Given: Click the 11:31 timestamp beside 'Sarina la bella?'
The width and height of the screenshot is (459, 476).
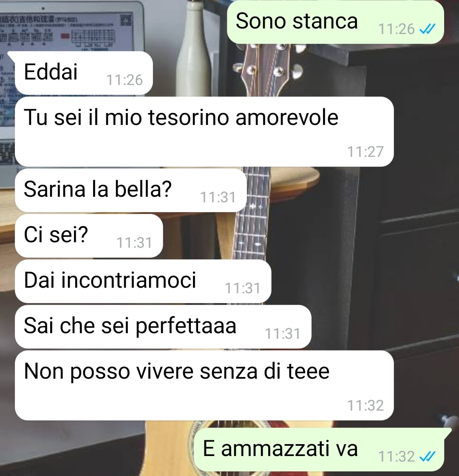Looking at the screenshot, I should (x=218, y=197).
